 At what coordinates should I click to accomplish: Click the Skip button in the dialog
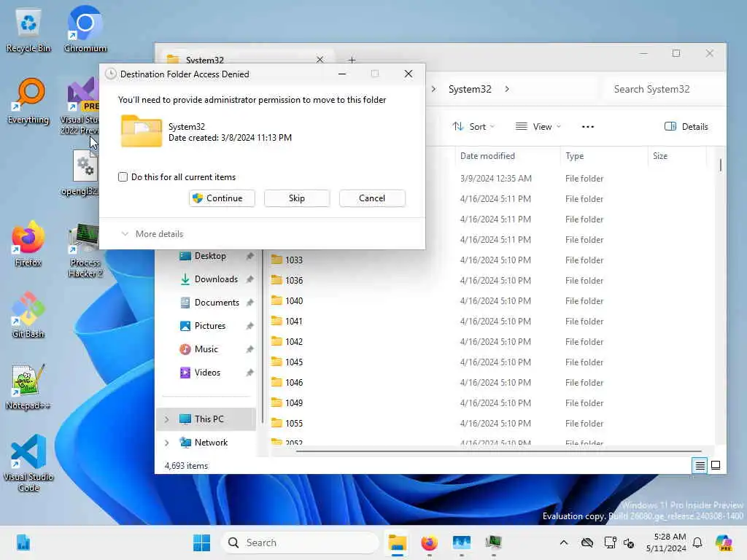pos(297,198)
